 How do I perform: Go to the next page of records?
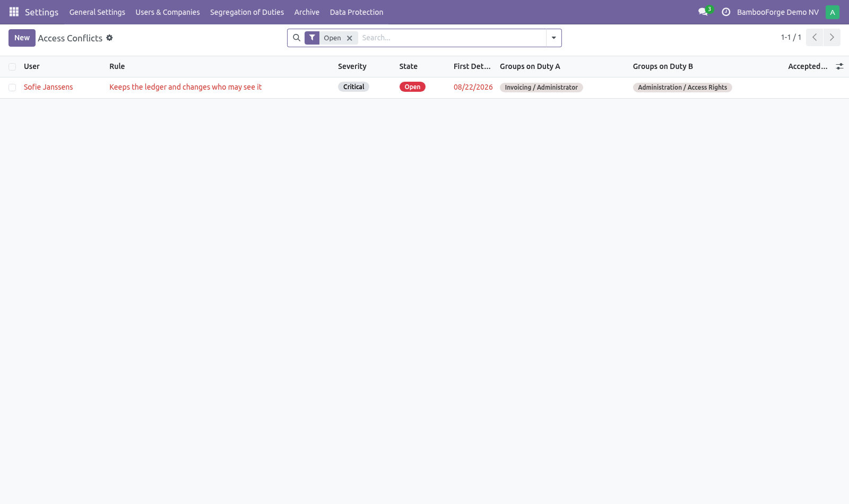pos(832,38)
